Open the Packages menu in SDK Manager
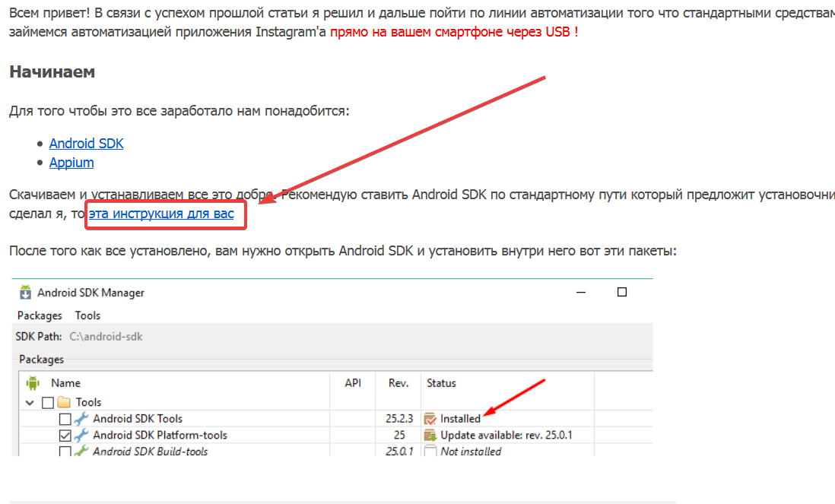Viewport: 835px width, 504px height. tap(40, 315)
